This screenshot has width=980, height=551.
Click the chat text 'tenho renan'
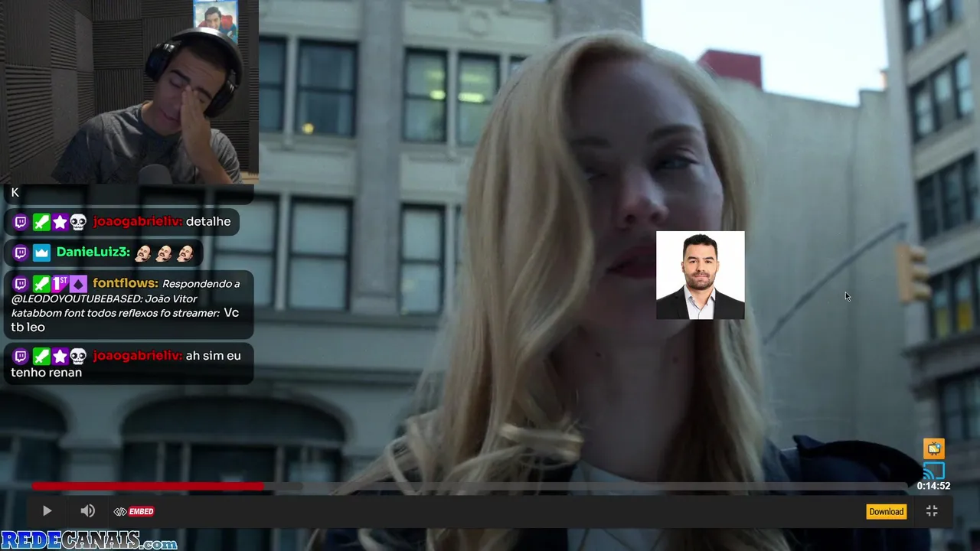point(46,373)
